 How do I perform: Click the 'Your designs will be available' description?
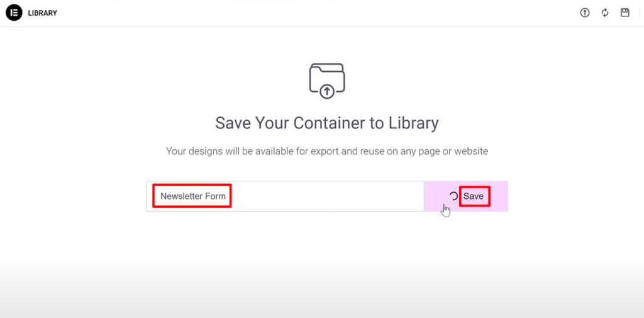click(x=327, y=151)
